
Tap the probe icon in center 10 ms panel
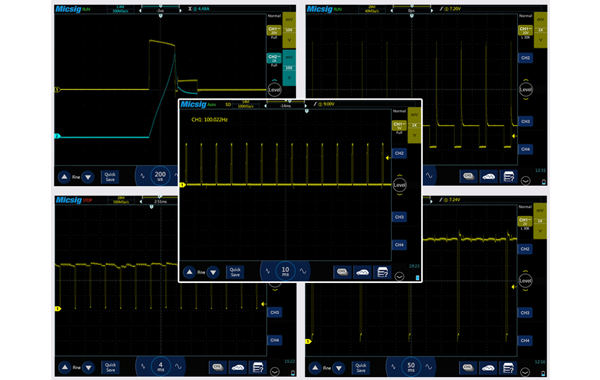click(x=342, y=272)
